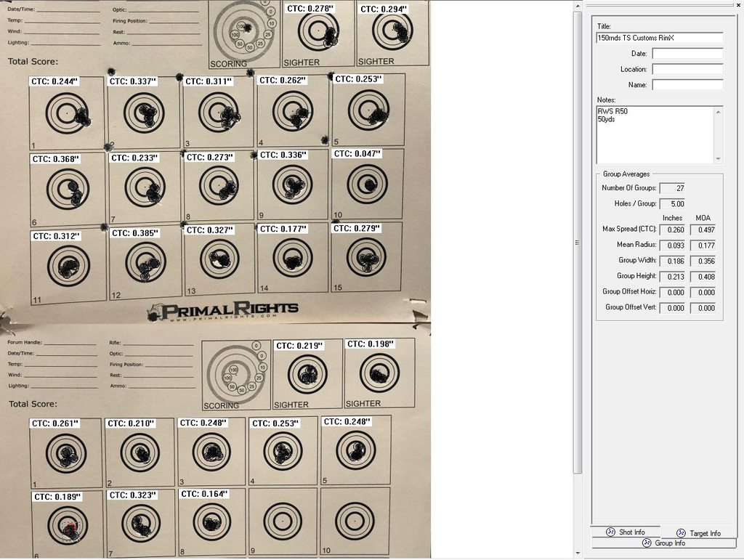Select the CTC: 0.164" group label

(x=204, y=494)
